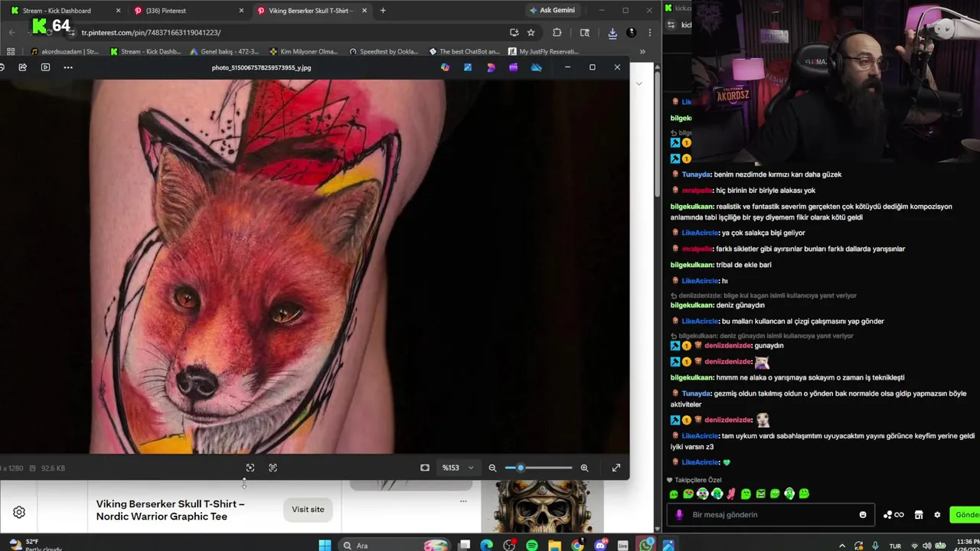Click the Windows Start button

point(325,546)
